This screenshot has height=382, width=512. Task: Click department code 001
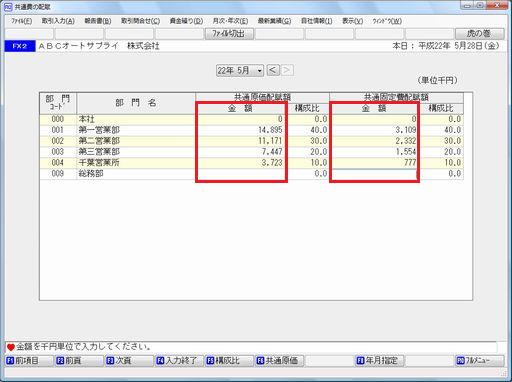(x=58, y=130)
